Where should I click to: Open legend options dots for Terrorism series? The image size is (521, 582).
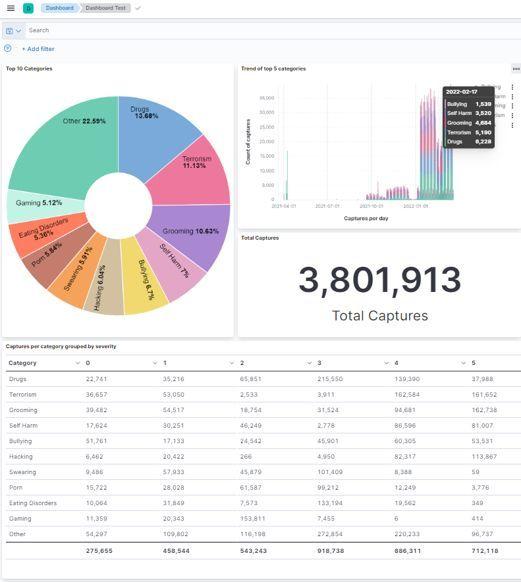tap(512, 115)
